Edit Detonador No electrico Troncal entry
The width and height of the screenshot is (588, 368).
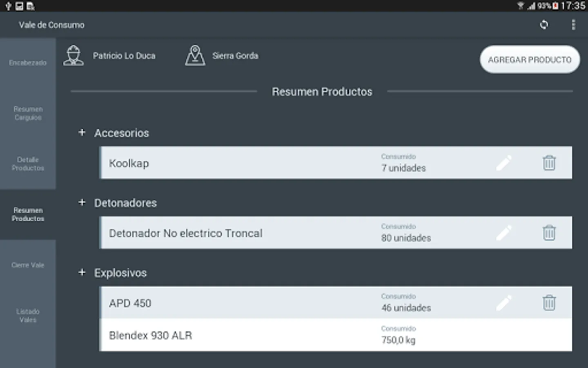tap(504, 233)
